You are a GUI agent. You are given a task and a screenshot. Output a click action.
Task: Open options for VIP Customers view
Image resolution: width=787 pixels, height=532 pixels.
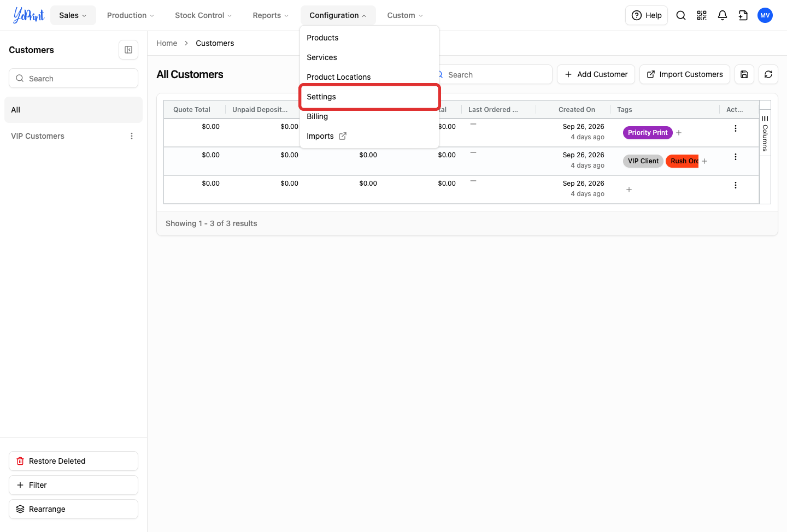132,136
